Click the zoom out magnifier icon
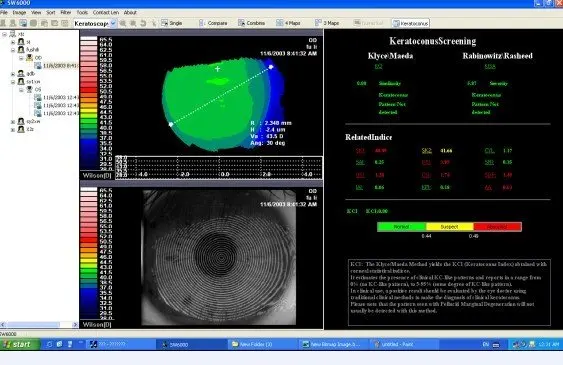 tap(133, 23)
